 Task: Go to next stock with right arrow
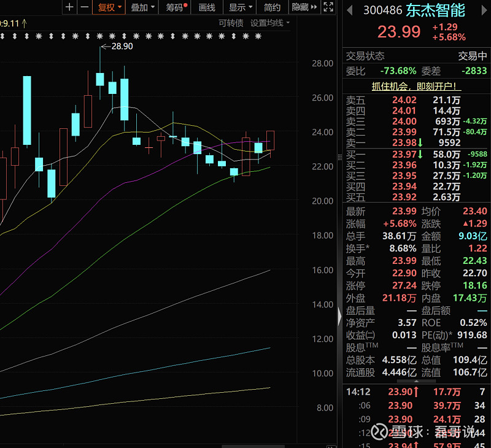click(x=484, y=10)
